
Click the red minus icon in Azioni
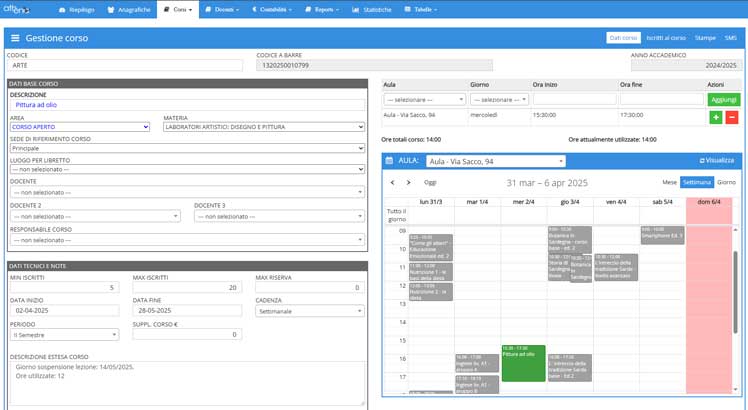[731, 117]
